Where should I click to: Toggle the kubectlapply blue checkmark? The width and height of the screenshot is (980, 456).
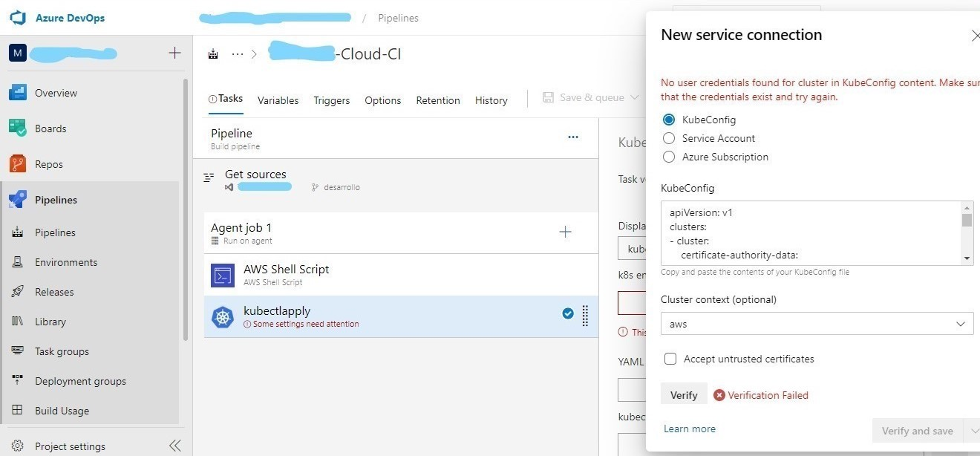[568, 314]
